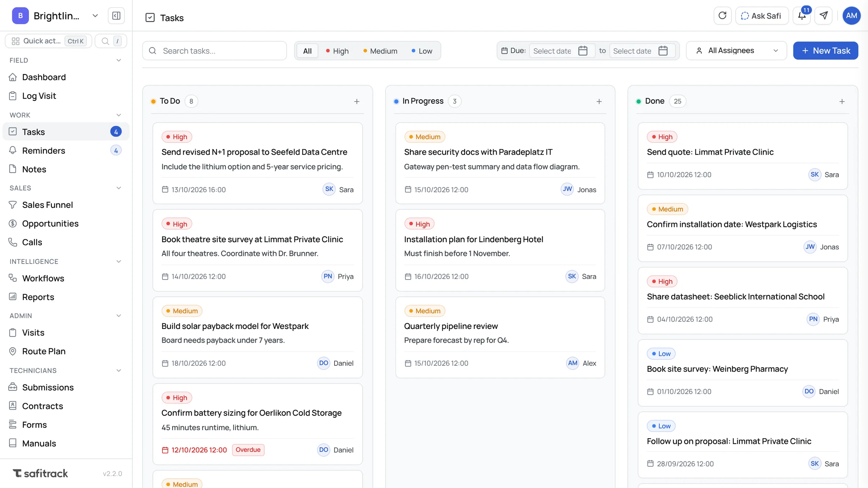Open notifications bell with 11 badge
This screenshot has height=488, width=868.
802,16
